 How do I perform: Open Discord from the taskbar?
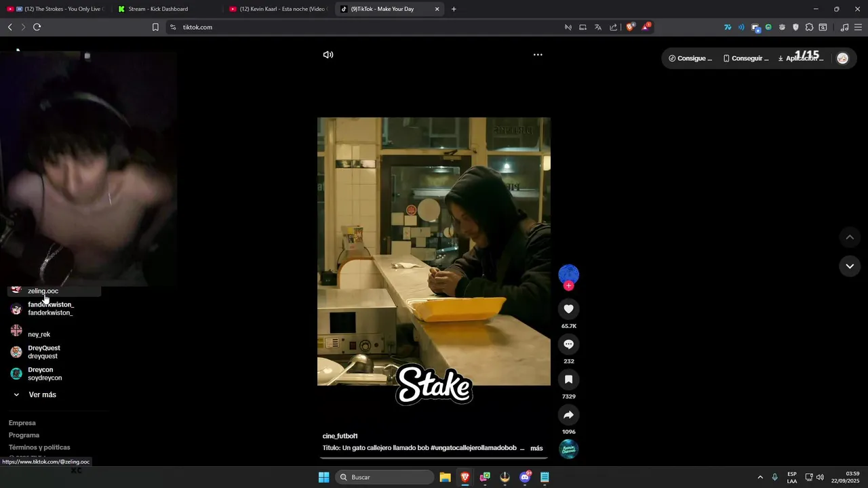tap(525, 477)
